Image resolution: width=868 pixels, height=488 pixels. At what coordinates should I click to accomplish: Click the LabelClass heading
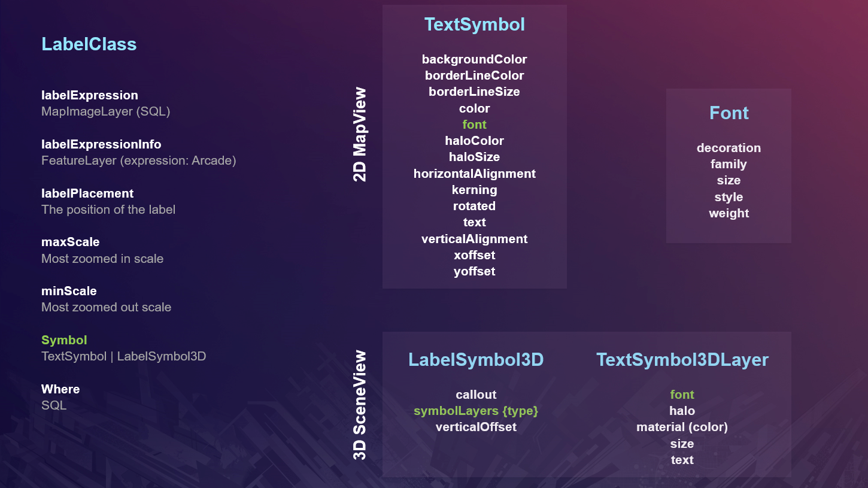tap(89, 44)
